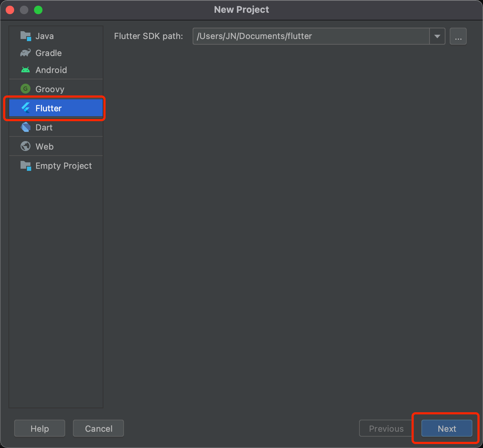Click the Empty Project folder icon
The width and height of the screenshot is (483, 448).
point(26,166)
